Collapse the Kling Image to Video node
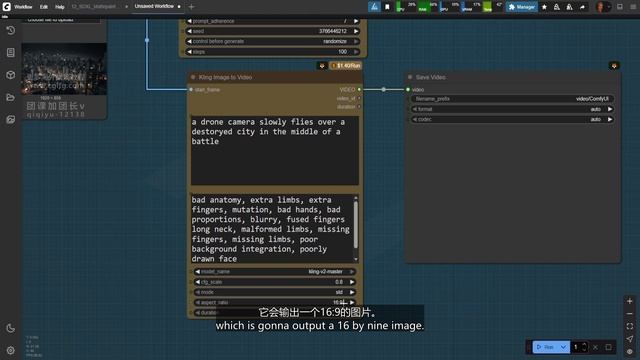The image size is (640, 360). click(193, 77)
